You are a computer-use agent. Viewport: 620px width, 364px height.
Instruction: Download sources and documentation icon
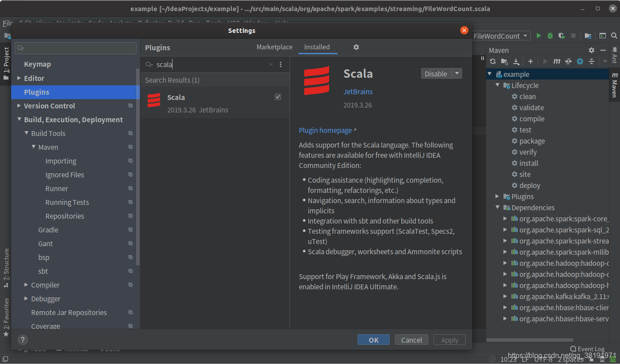pyautogui.click(x=516, y=61)
